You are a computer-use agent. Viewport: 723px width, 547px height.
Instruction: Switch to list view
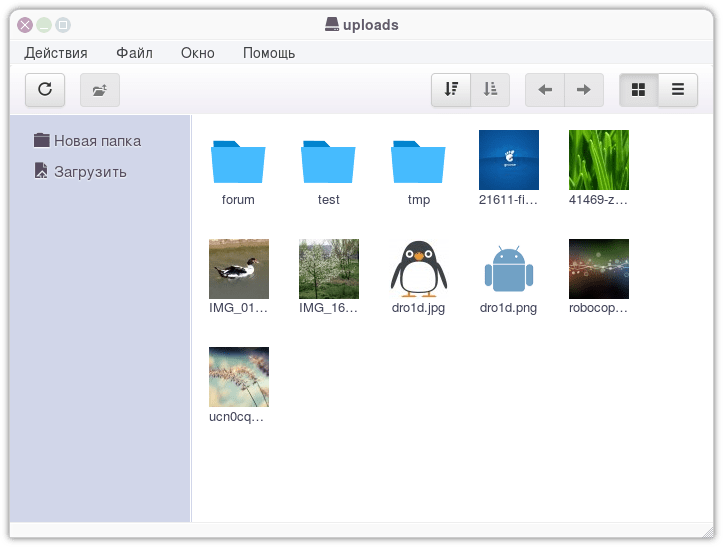tap(678, 89)
